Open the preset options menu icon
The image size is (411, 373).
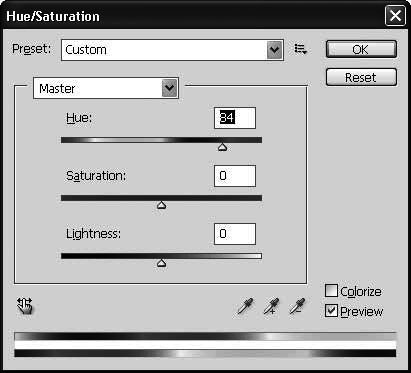coord(301,49)
